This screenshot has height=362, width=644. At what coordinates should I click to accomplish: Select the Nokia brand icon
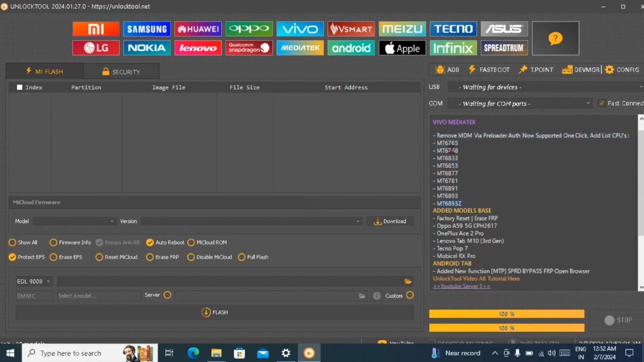(x=147, y=48)
